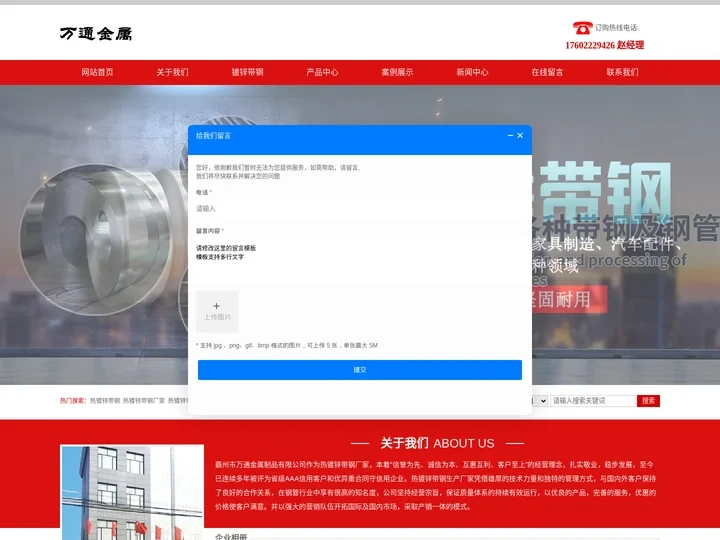
Task: Click the 热门搜索 label
Action: coord(73,401)
